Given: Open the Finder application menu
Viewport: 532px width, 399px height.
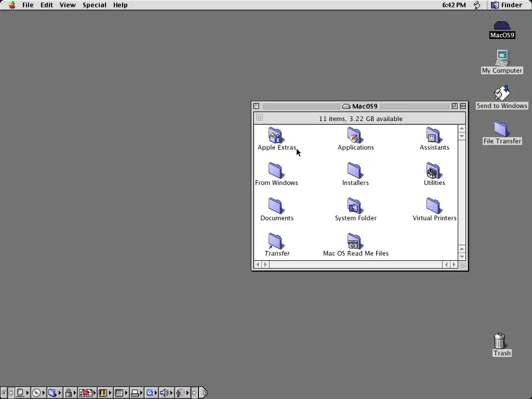Looking at the screenshot, I should pos(507,5).
